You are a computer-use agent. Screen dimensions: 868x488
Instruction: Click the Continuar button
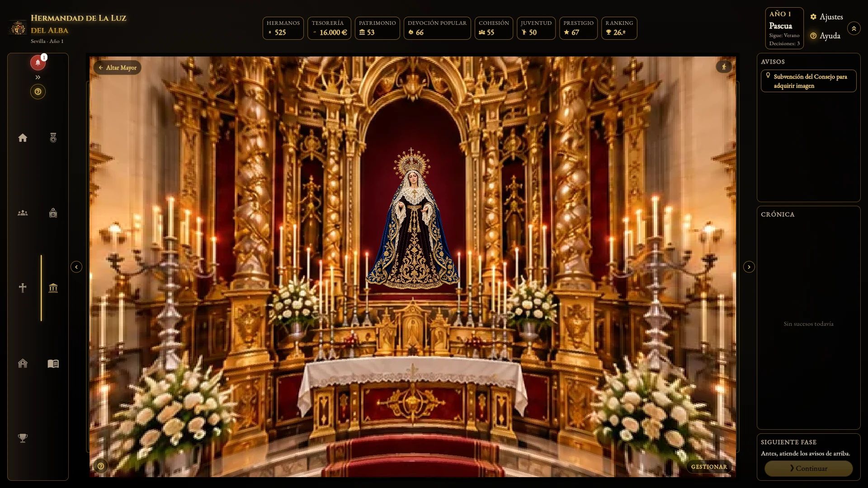click(808, 469)
